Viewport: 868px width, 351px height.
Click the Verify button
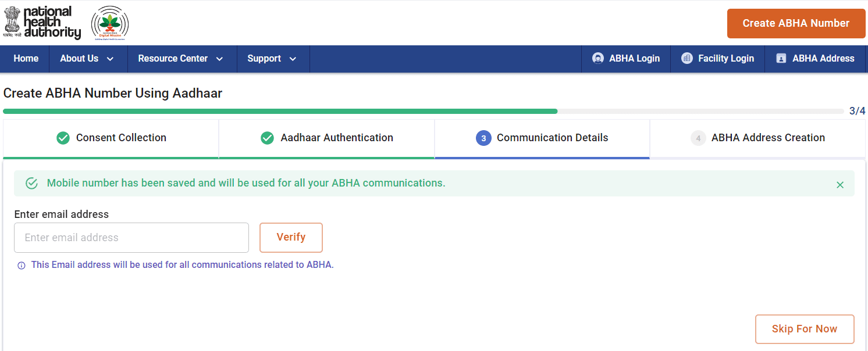click(291, 237)
